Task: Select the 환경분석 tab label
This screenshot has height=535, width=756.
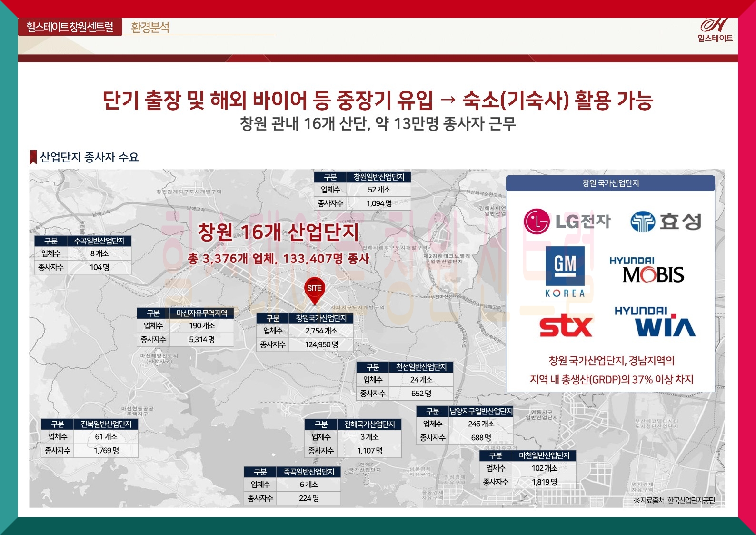Action: pyautogui.click(x=150, y=27)
